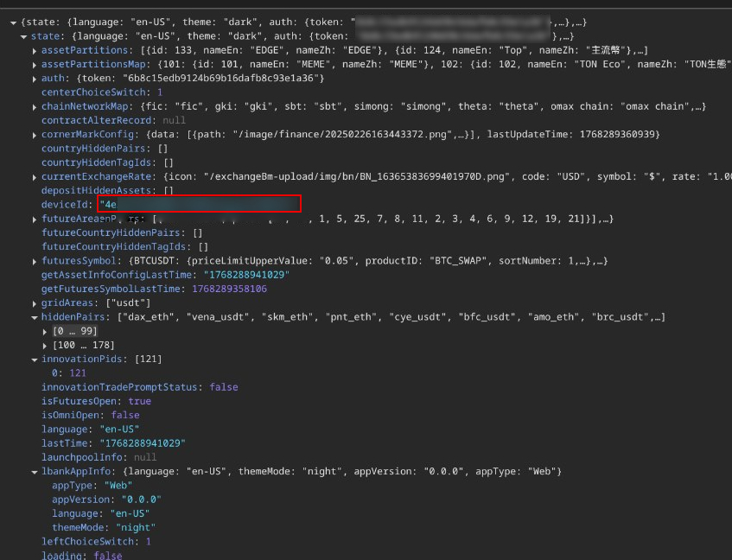The height and width of the screenshot is (560, 732).
Task: Collapse the lbankAppInfo object
Action: (x=35, y=472)
